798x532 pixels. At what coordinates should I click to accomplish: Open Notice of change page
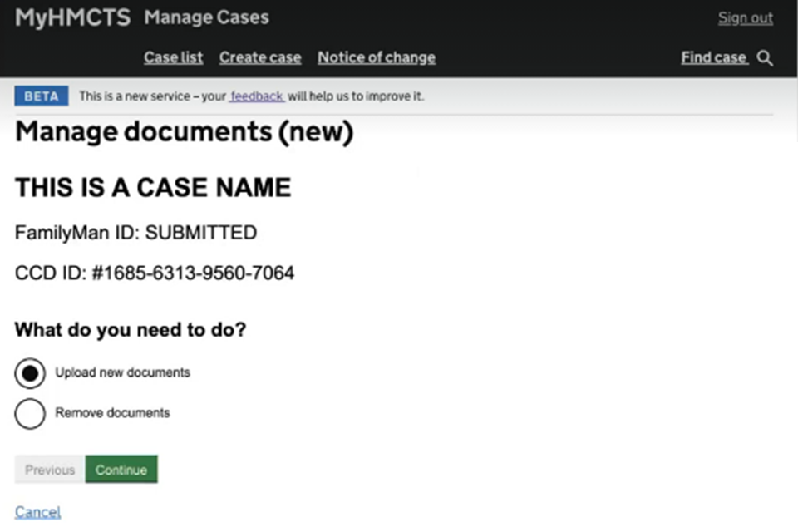click(x=376, y=57)
